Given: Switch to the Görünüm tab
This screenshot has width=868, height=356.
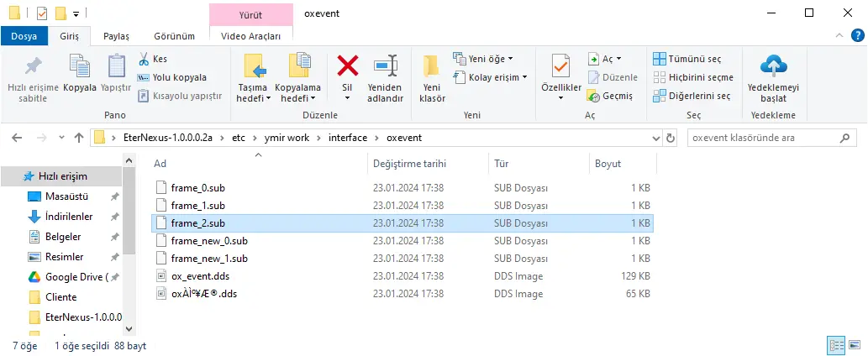Looking at the screenshot, I should tap(175, 36).
